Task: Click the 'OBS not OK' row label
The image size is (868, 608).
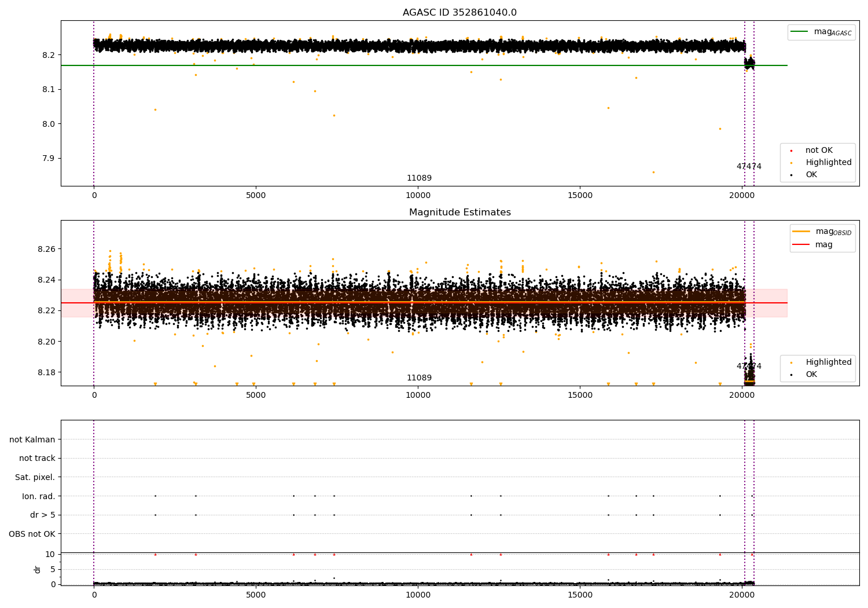Action: [32, 534]
